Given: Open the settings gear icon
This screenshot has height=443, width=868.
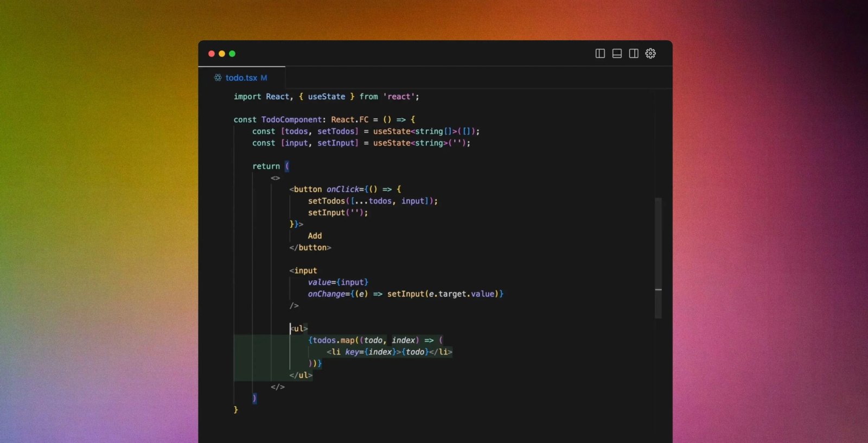Looking at the screenshot, I should click(650, 53).
